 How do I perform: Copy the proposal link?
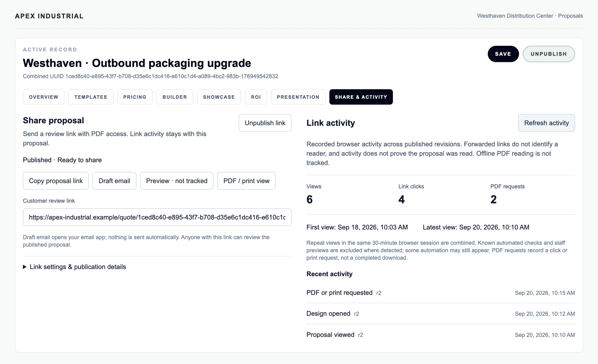[x=56, y=181]
